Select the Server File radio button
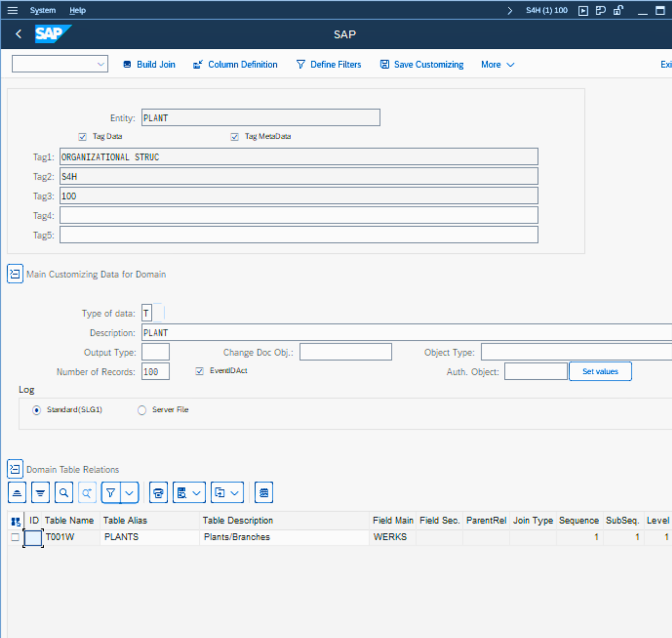The image size is (672, 638). pyautogui.click(x=142, y=410)
